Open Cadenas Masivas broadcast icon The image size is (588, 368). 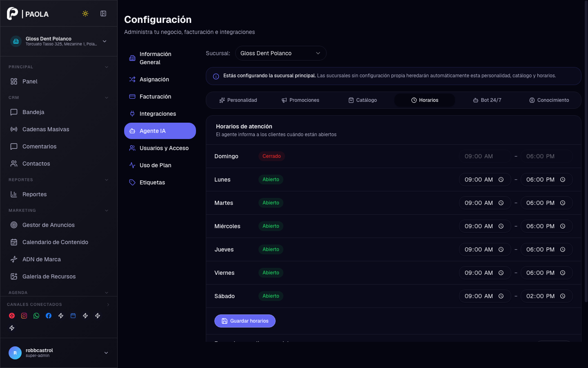click(x=14, y=129)
